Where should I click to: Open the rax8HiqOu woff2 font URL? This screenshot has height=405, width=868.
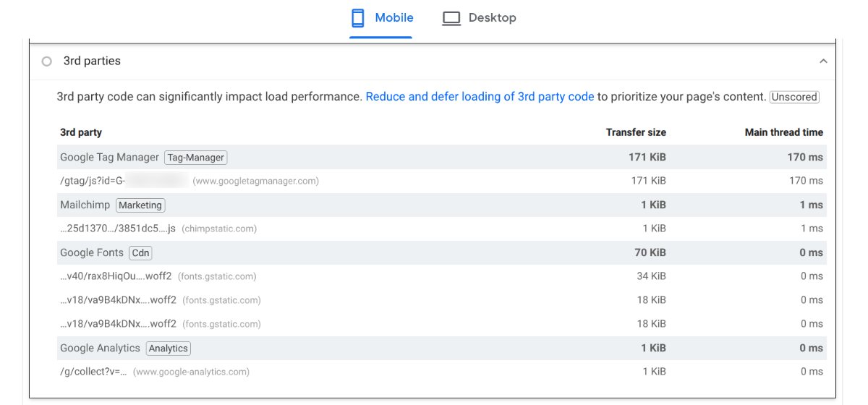pos(116,276)
